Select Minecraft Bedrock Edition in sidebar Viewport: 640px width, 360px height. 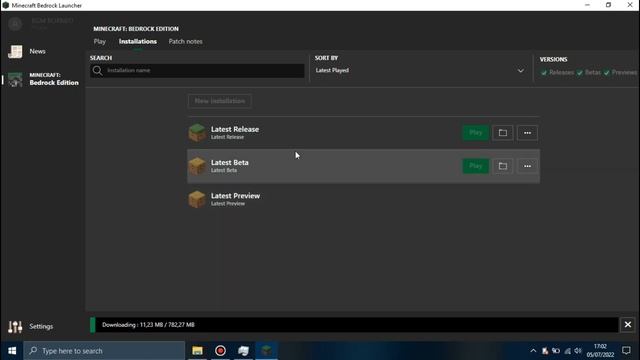(x=43, y=79)
